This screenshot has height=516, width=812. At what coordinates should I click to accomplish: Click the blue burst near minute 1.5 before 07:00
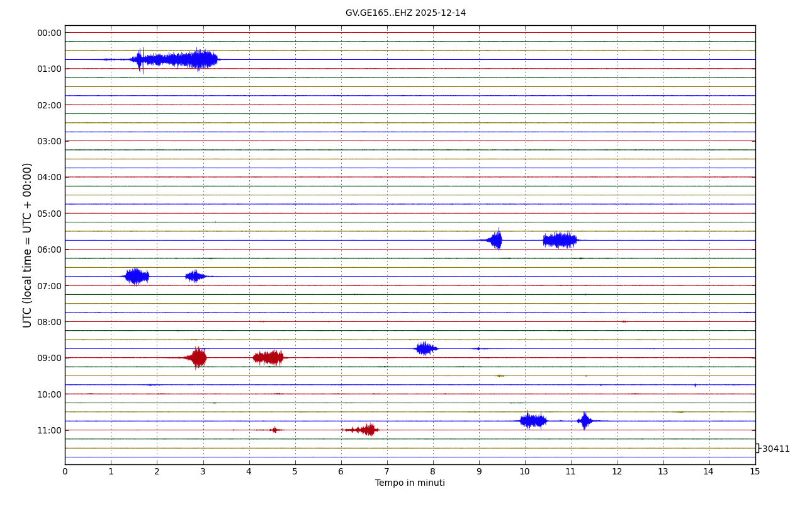coord(136,276)
